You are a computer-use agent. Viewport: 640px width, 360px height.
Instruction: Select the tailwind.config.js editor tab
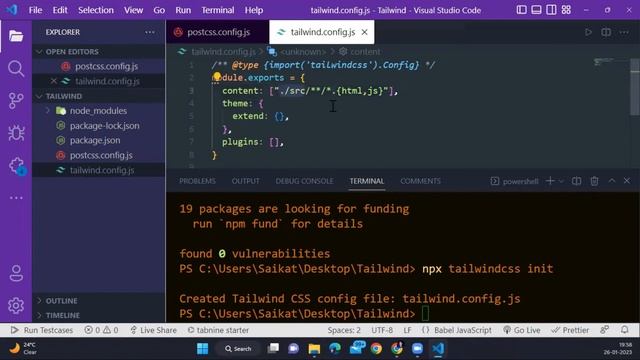322,32
